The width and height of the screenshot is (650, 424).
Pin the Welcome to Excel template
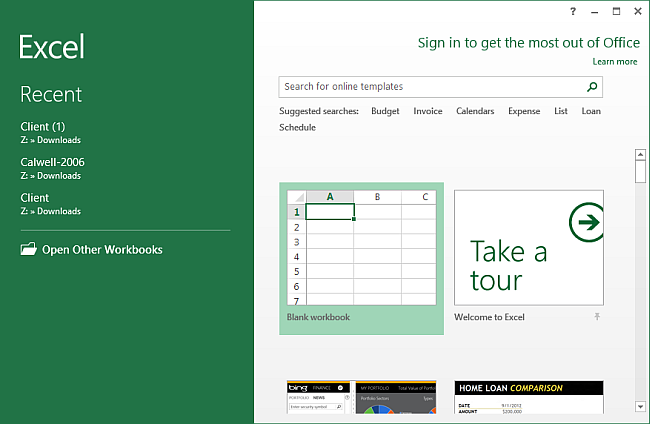(x=598, y=317)
